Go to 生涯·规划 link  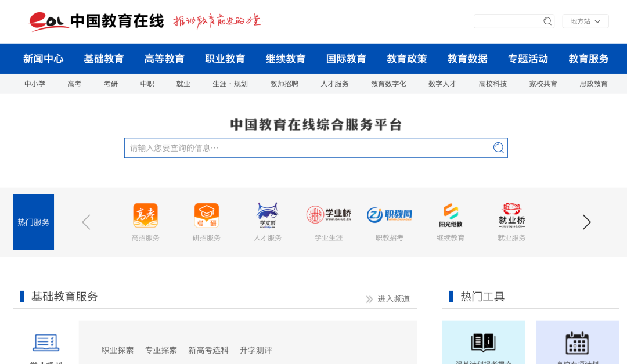click(x=230, y=84)
